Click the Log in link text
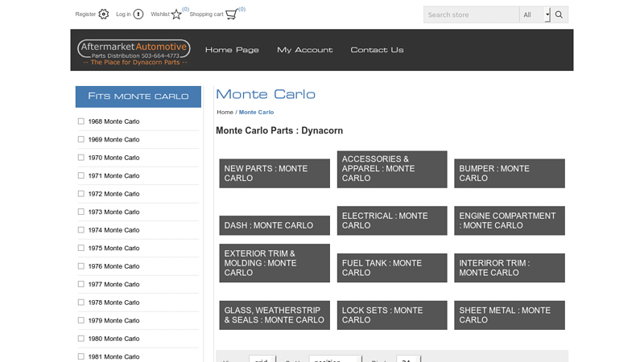Viewport: 644px width, 362px height. coord(123,14)
